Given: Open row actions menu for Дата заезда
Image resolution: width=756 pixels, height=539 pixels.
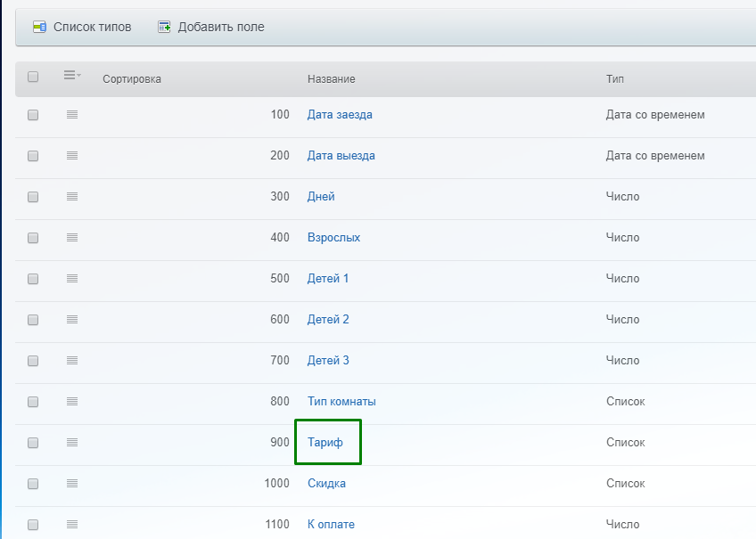Looking at the screenshot, I should click(72, 115).
